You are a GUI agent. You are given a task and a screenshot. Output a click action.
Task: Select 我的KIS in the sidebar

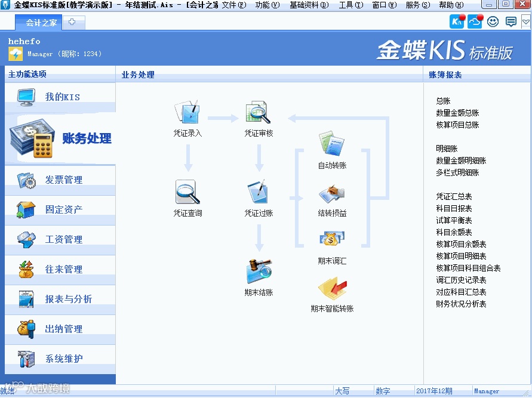pyautogui.click(x=60, y=97)
